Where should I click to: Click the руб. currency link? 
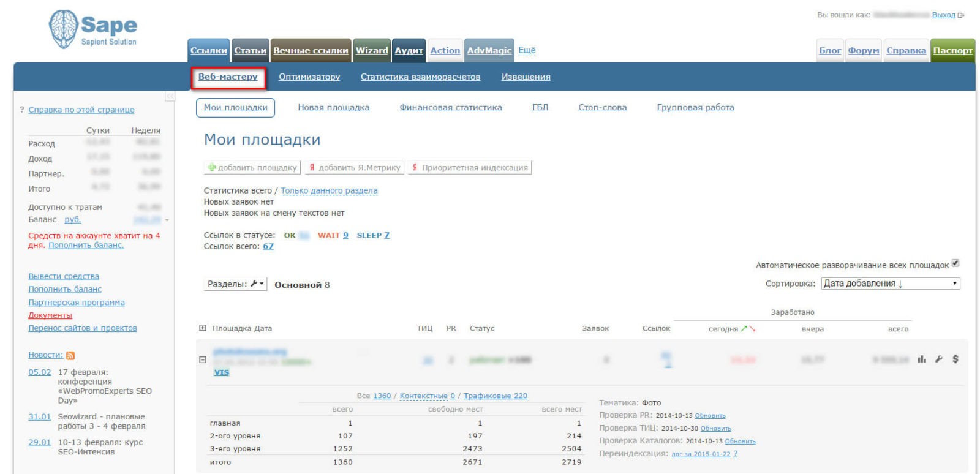pos(73,220)
